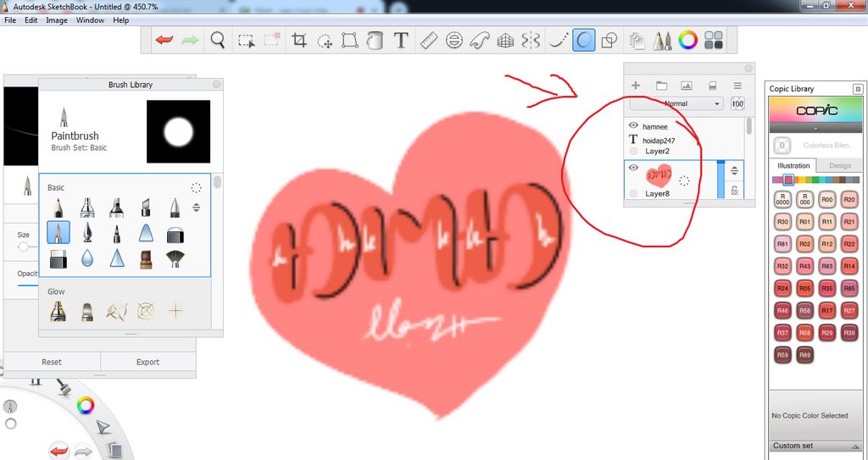Viewport: 868px width, 460px height.
Task: Pick the R89 Copic color
Action: [x=805, y=355]
